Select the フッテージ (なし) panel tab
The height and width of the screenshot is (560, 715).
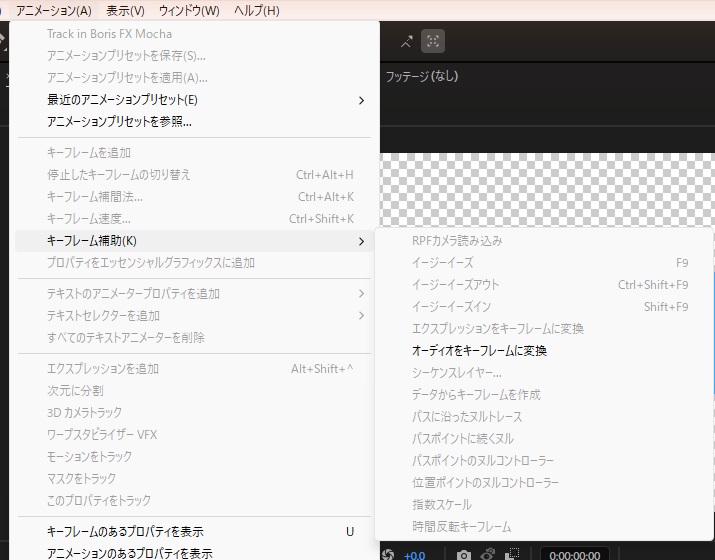(422, 76)
